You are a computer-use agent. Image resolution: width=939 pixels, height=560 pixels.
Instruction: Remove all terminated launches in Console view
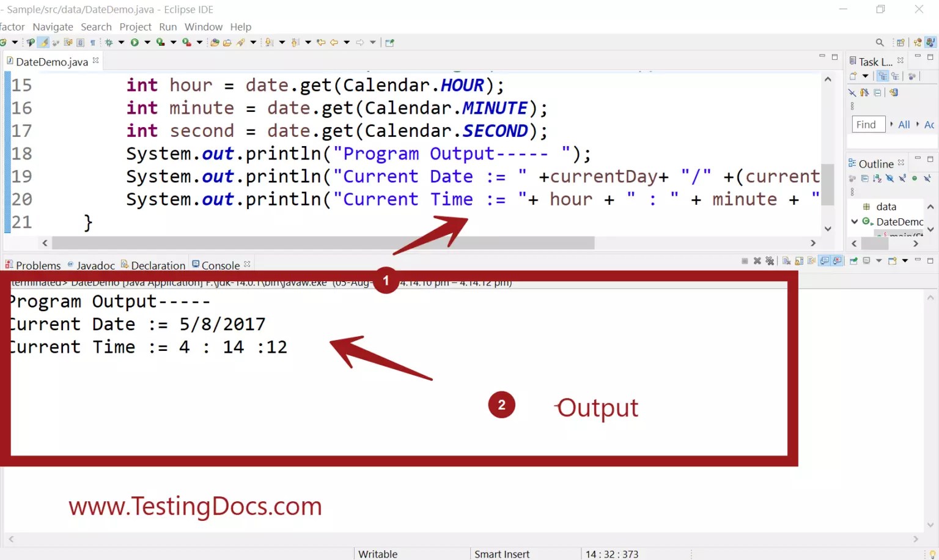click(770, 260)
